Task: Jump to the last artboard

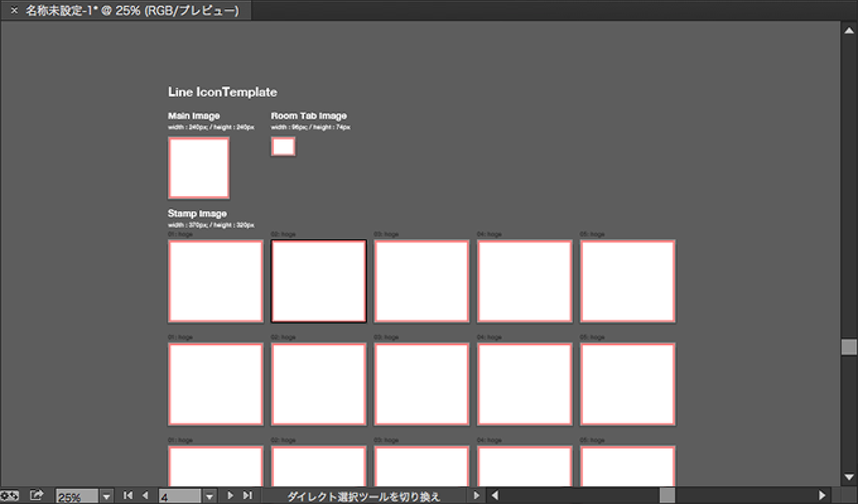Action: (x=247, y=496)
